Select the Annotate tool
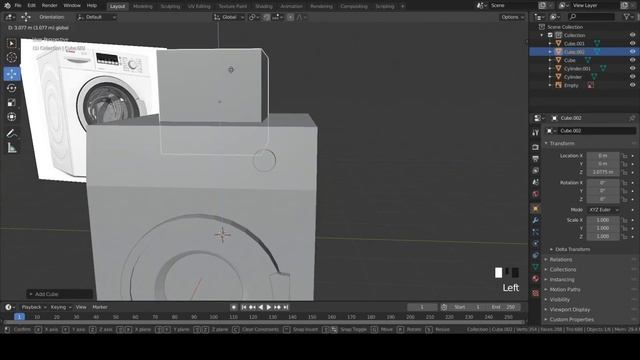Image resolution: width=640 pixels, height=360 pixels. 11,133
